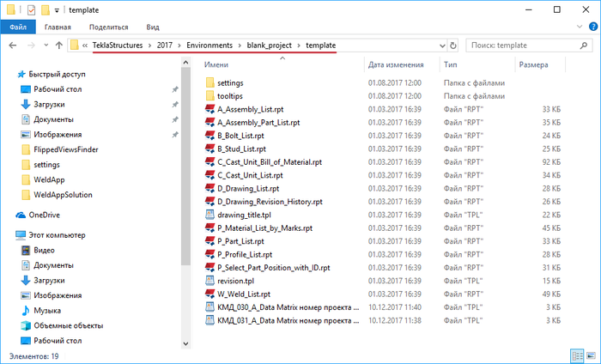Expand the ribbon with the chevron
The image size is (601, 364).
click(580, 27)
